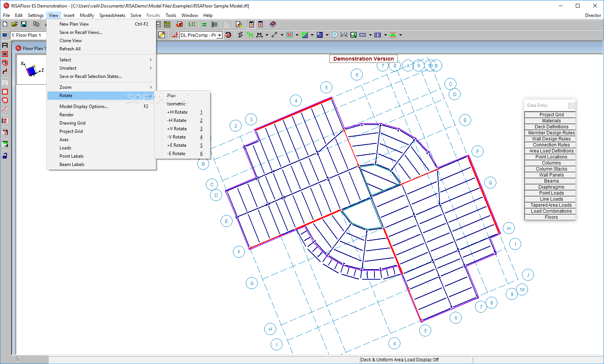Expand the arrow beside the diagonal member icon
Viewport: 604px width, 364px height.
point(282,35)
